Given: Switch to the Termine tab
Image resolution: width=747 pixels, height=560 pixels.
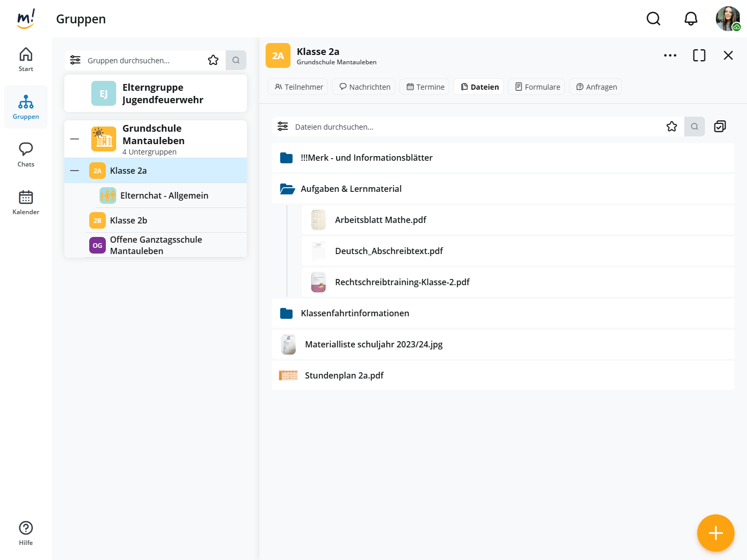Looking at the screenshot, I should 425,87.
